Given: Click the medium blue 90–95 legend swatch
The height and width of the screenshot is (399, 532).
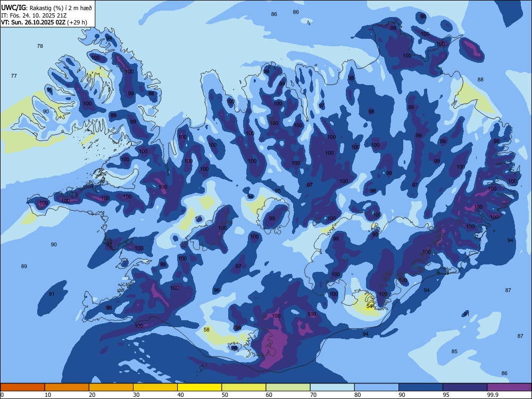Looking at the screenshot, I should click(x=421, y=387).
